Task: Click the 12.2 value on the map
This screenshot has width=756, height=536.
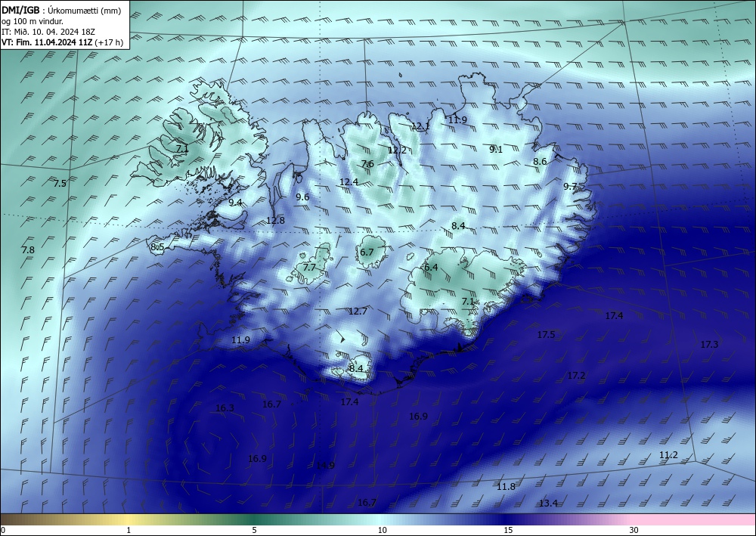Action: click(x=397, y=150)
